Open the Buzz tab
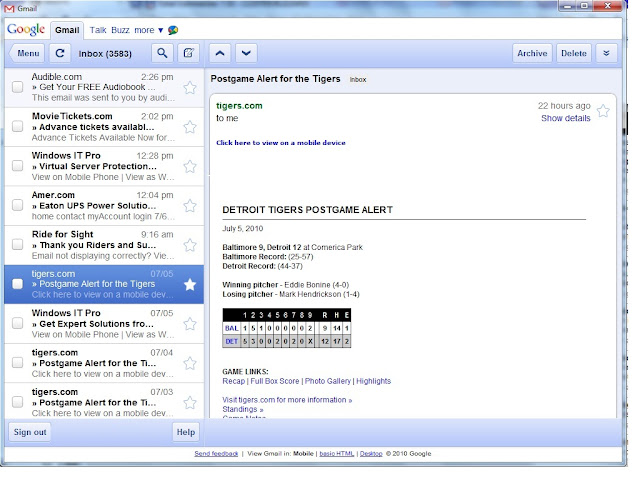 [121, 30]
